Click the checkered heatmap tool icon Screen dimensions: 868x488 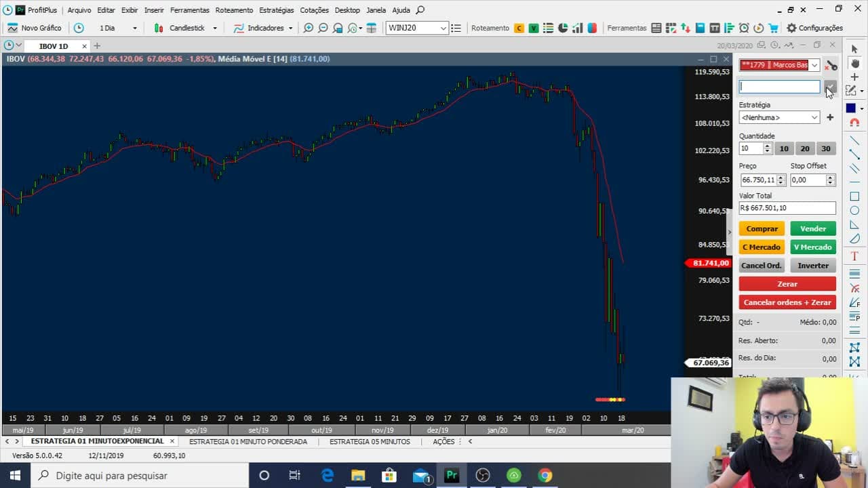671,28
